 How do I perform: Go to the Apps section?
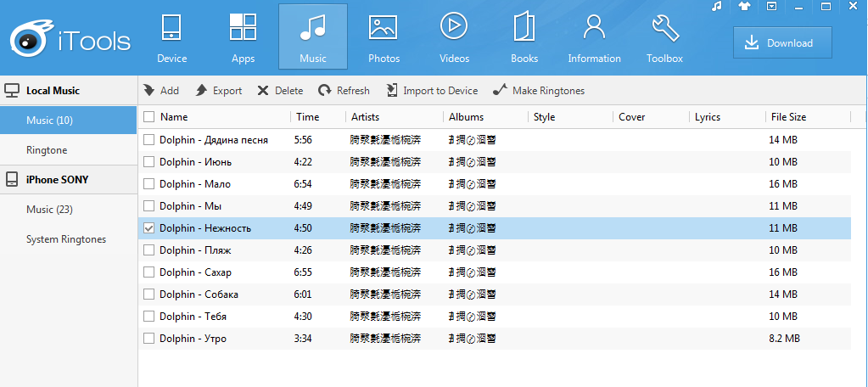(243, 37)
